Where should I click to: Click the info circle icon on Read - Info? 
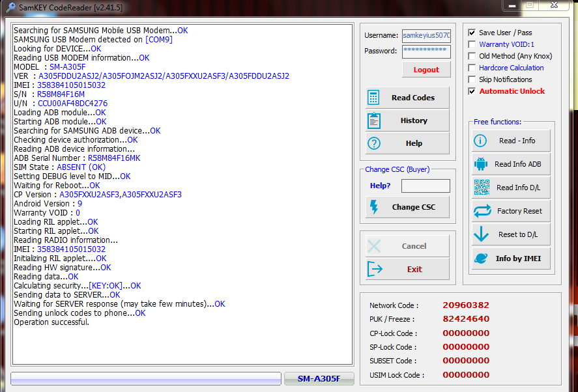(x=480, y=141)
